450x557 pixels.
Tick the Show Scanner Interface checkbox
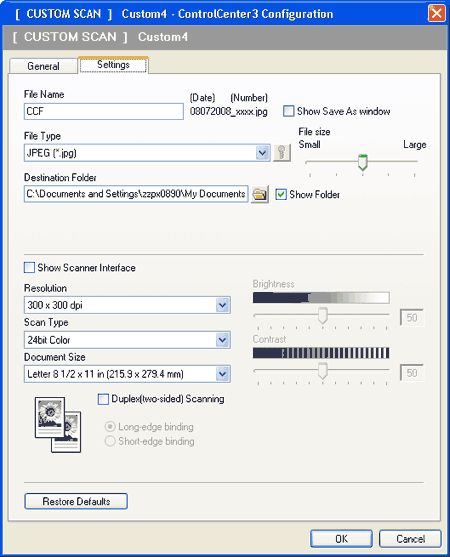click(29, 267)
